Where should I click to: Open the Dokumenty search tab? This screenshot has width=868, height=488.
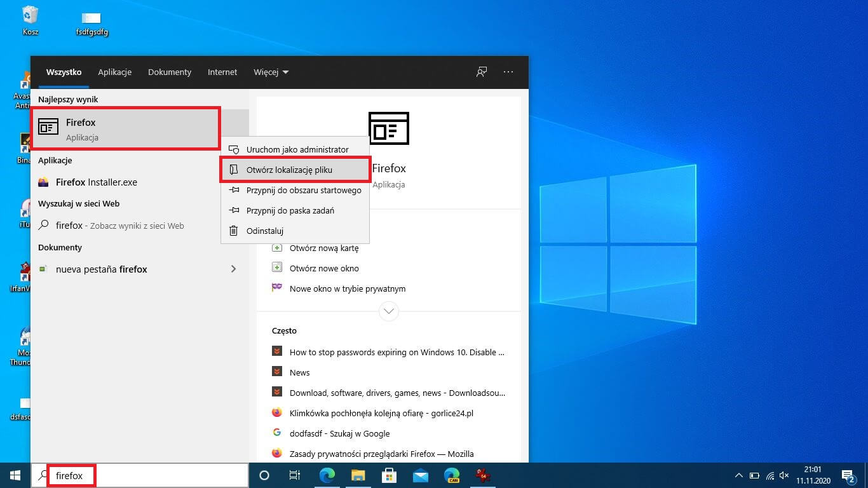tap(170, 72)
